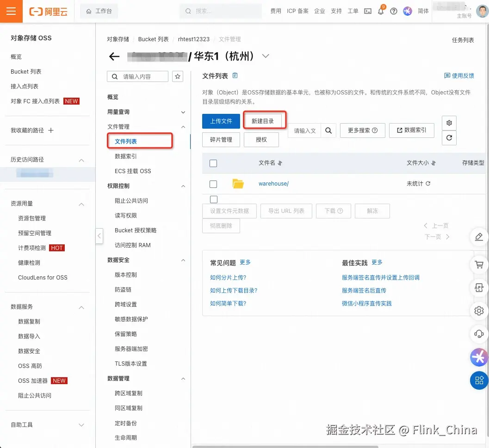This screenshot has height=448, width=489.
Task: Click the 更多搜索 button
Action: pos(363,131)
